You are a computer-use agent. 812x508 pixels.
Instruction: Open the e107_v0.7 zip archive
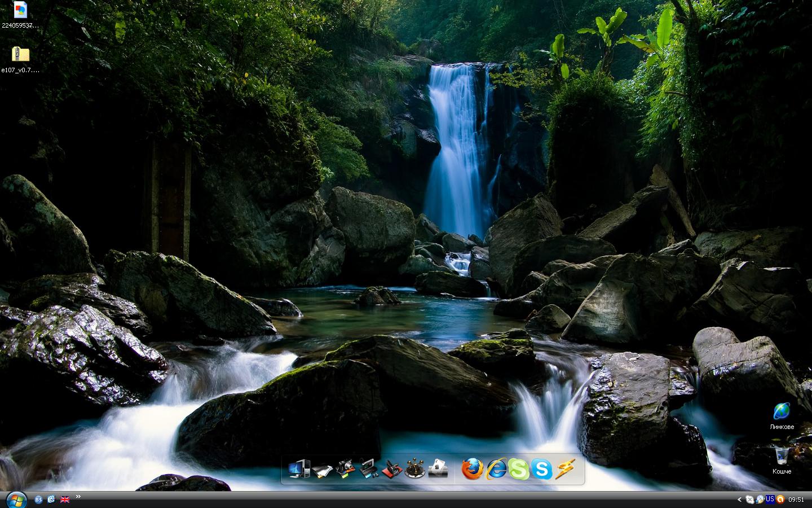click(x=20, y=60)
